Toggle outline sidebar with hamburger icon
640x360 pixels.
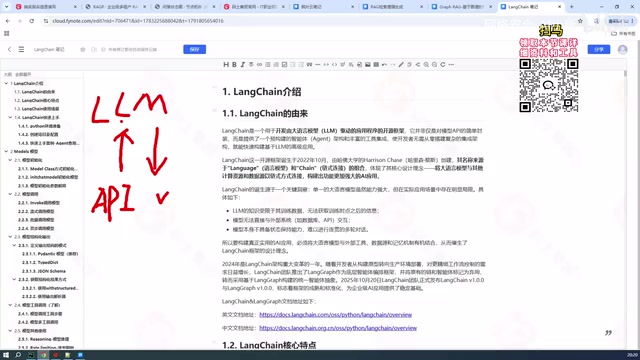click(x=21, y=49)
